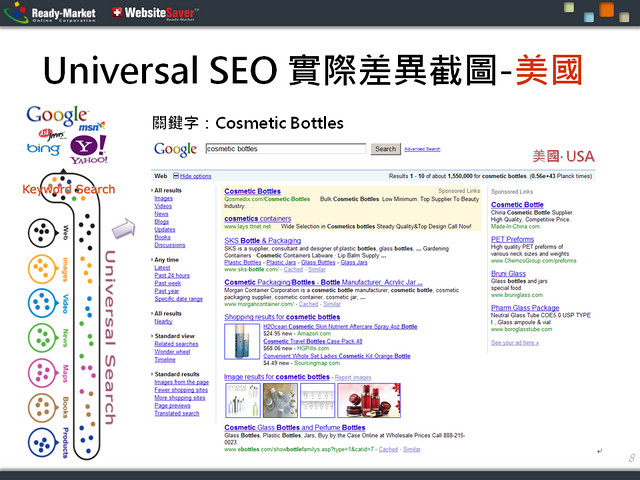Open the Cosmetic Bottle right-side ad

(x=517, y=205)
